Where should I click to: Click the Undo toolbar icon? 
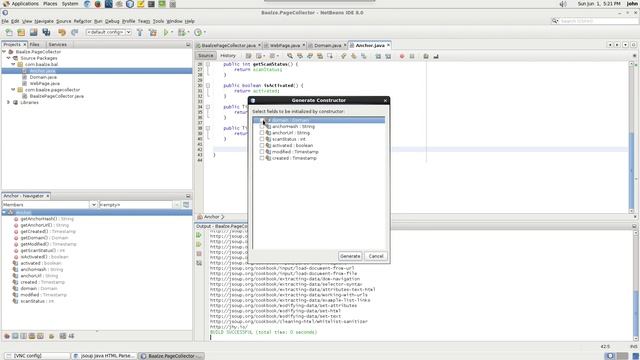(62, 32)
